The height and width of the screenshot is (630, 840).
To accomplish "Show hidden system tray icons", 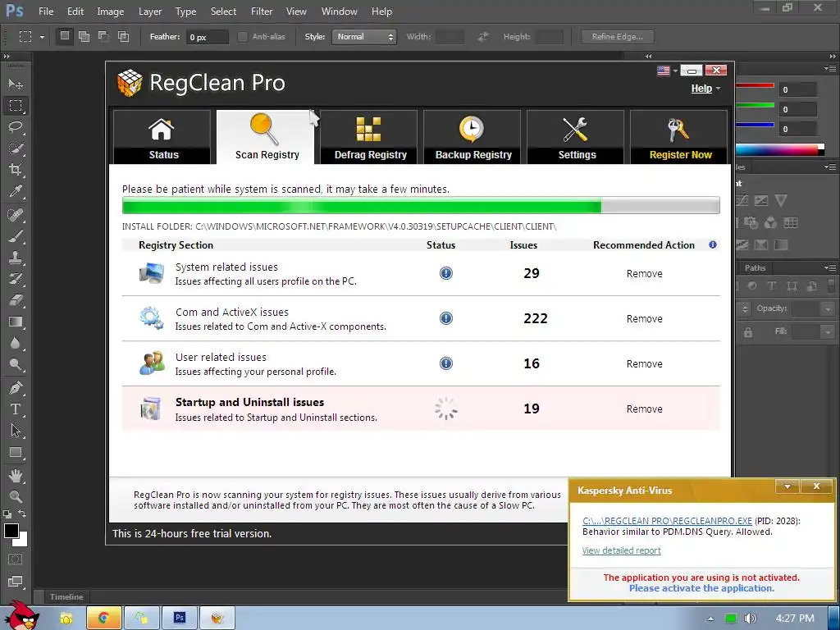I will (710, 619).
